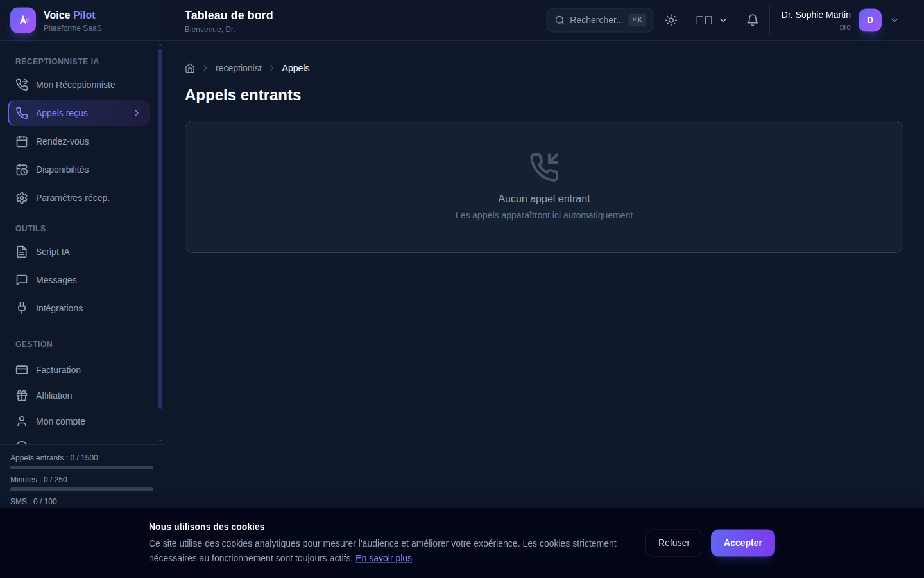Open Mon Réceptionniste menu item
The image size is (924, 578).
tap(78, 85)
